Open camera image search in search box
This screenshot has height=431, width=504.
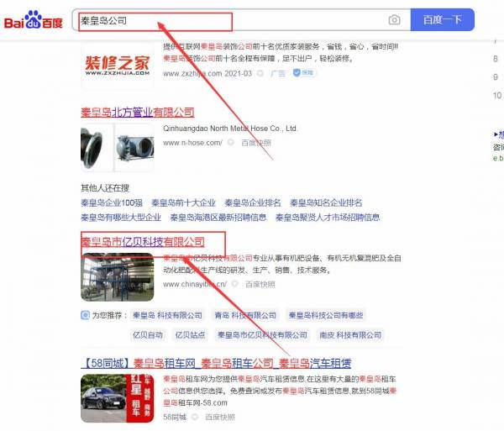click(x=394, y=19)
